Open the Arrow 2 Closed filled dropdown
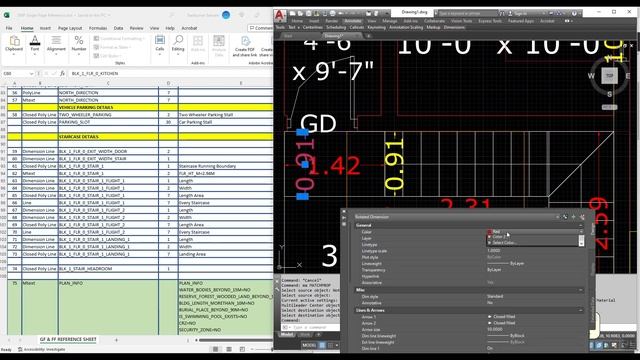The width and height of the screenshot is (640, 360). point(536,323)
